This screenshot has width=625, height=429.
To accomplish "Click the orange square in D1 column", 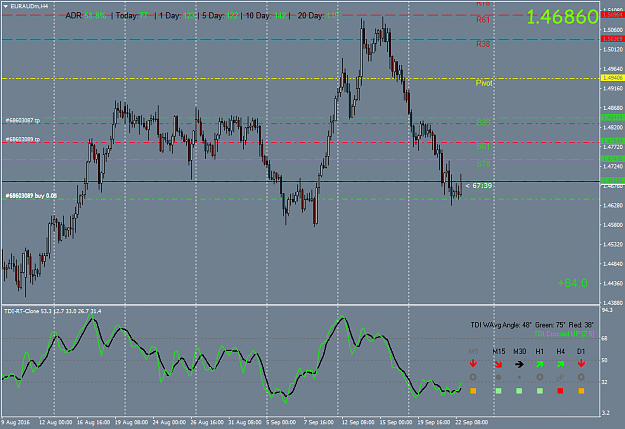I will (581, 391).
